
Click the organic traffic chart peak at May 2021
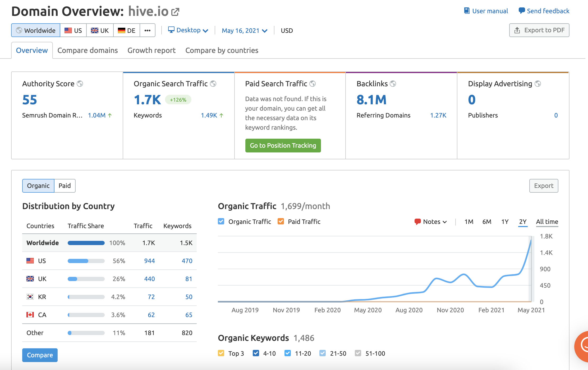tap(531, 241)
